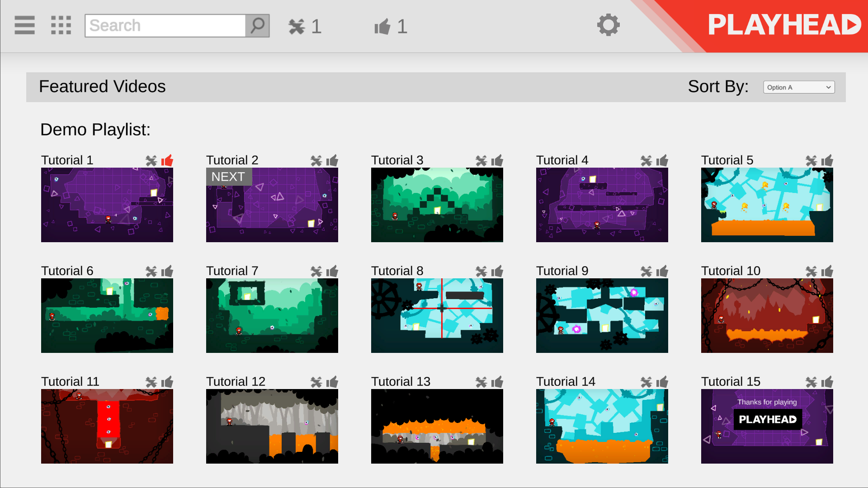868x488 pixels.
Task: Click the Demo Playlist heading
Action: [94, 130]
